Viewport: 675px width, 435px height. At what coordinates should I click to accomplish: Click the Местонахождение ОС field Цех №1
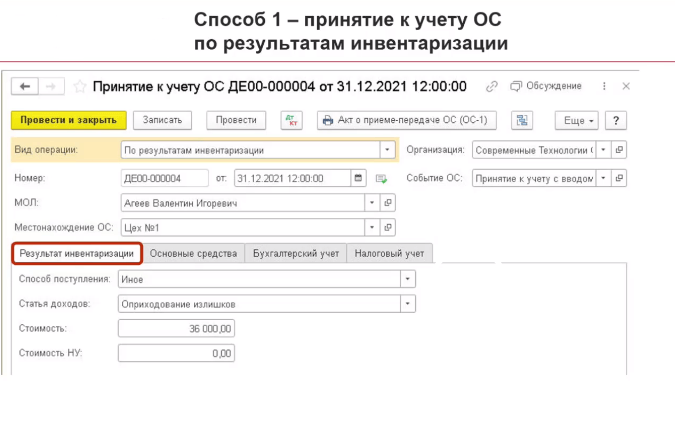tap(243, 227)
